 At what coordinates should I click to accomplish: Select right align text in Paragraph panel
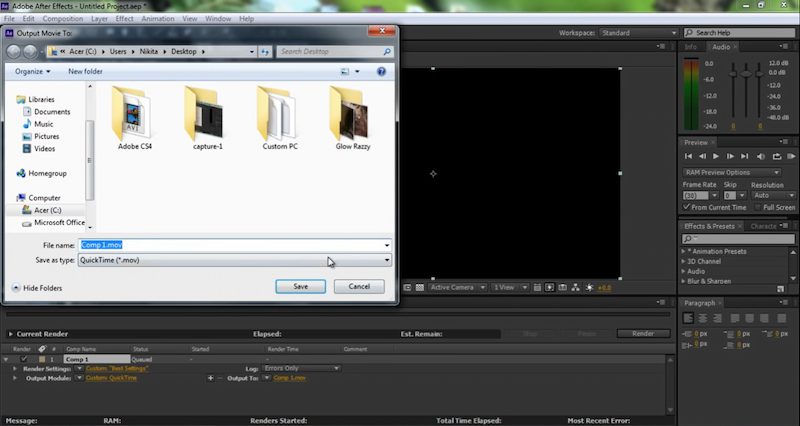click(717, 318)
